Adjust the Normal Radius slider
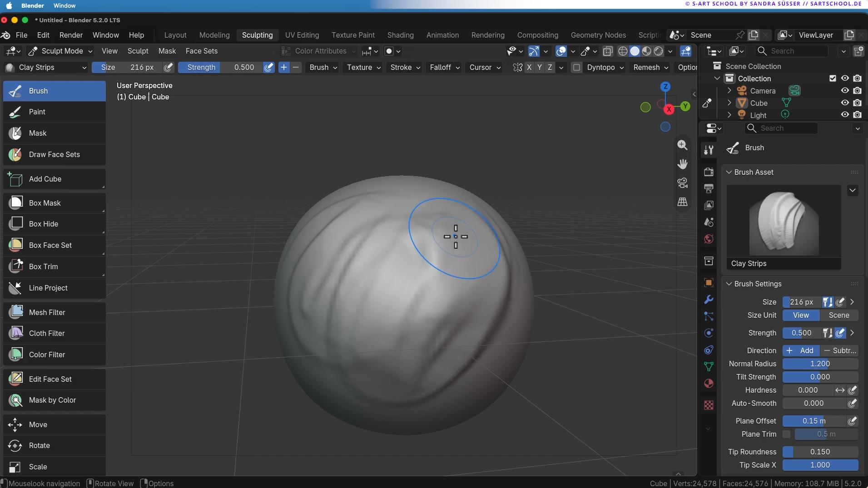The image size is (868, 488). (x=820, y=364)
